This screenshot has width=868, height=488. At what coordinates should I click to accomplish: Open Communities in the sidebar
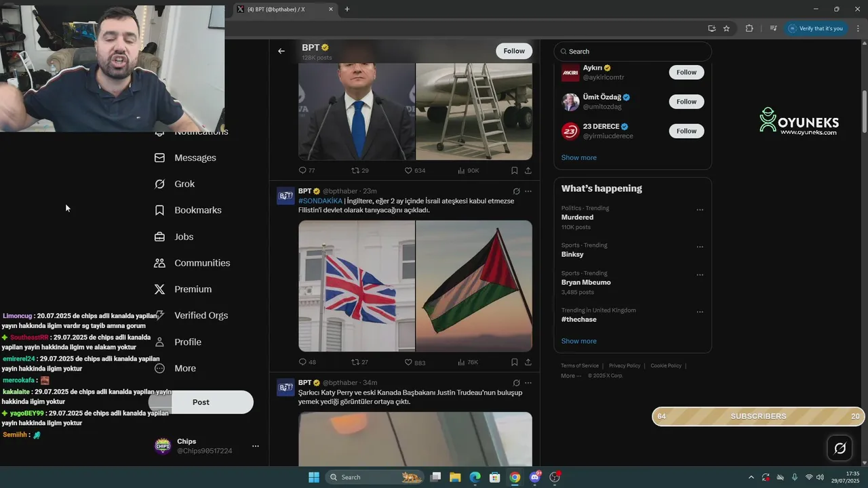tap(192, 263)
